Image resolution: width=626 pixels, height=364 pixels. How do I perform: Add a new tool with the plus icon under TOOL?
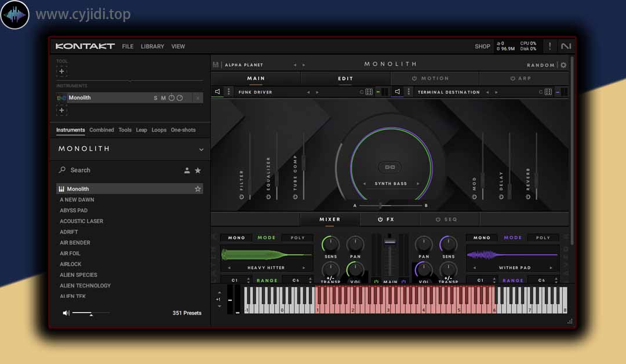click(61, 71)
